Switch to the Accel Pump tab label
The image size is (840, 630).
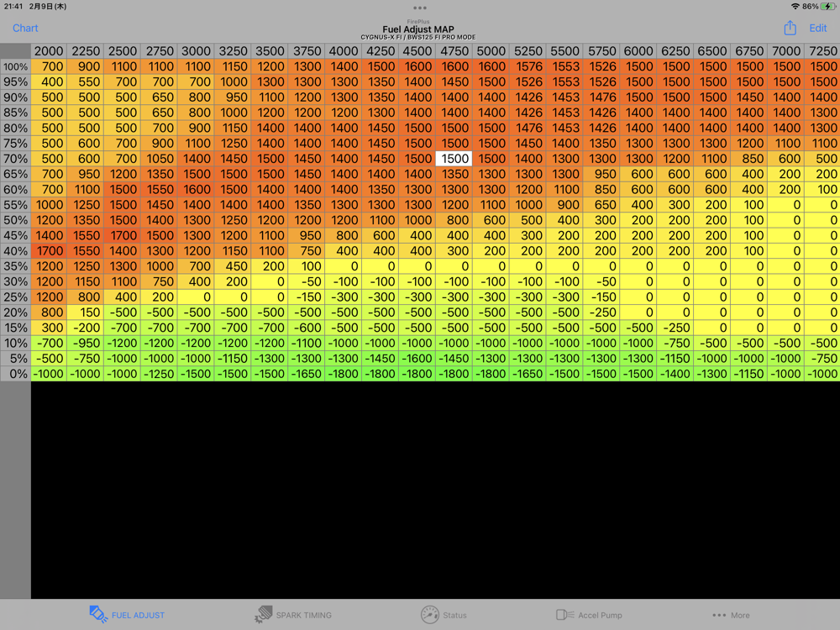pos(600,615)
